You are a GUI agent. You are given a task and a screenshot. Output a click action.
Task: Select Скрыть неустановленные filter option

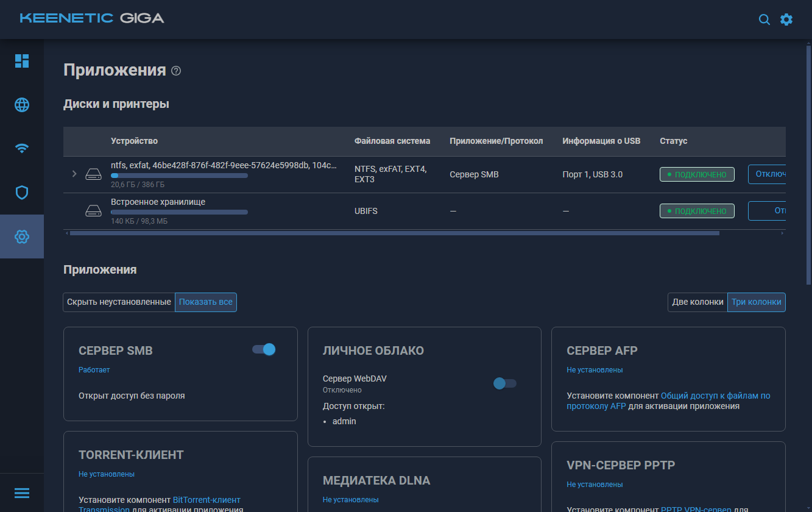pos(119,302)
